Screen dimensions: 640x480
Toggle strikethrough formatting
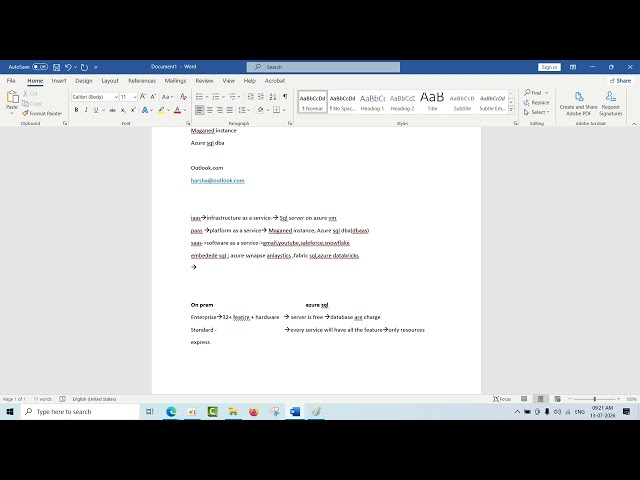coord(113,110)
